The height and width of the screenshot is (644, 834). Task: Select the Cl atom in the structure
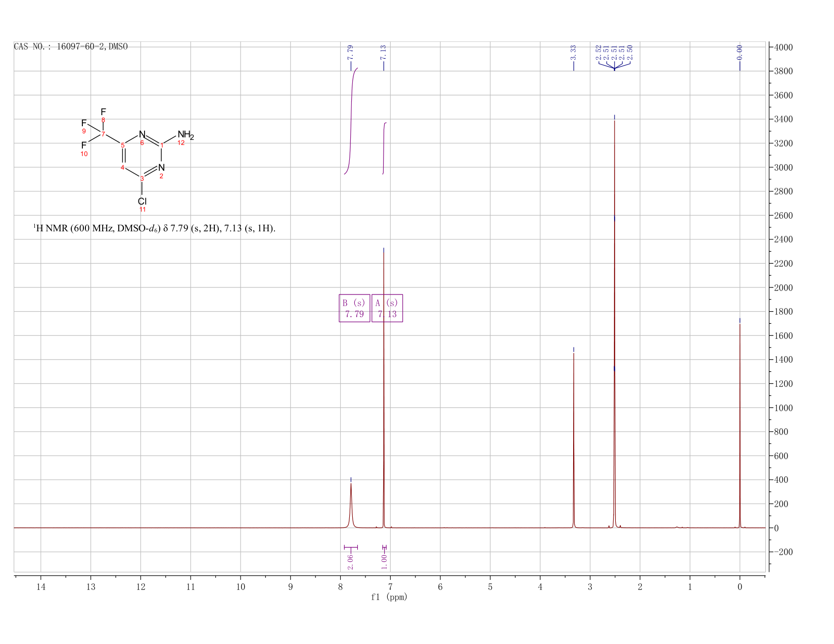(142, 201)
